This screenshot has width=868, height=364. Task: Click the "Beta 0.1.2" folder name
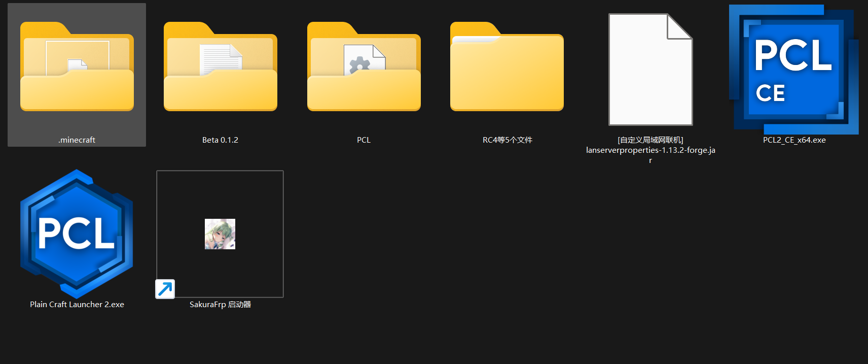tap(220, 140)
